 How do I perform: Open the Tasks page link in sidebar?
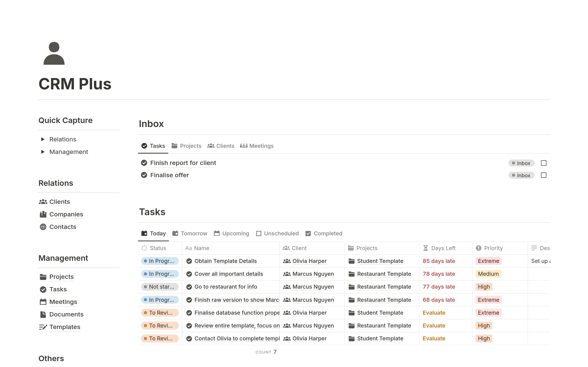tap(58, 289)
